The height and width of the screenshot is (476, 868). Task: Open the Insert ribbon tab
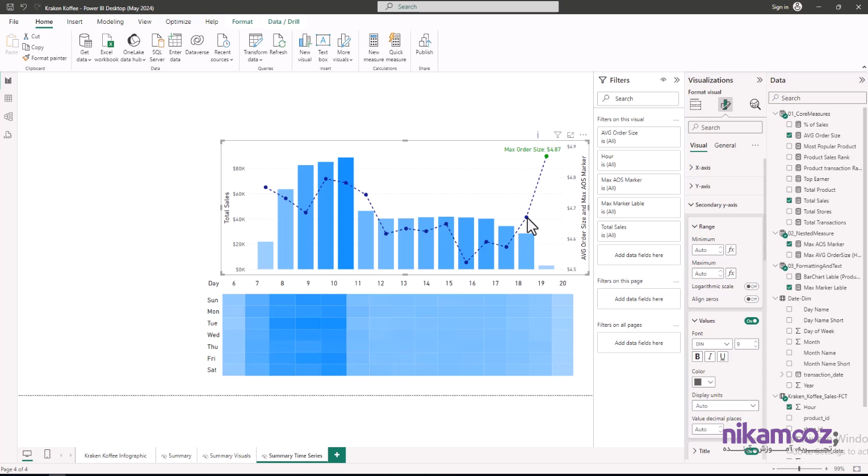tap(74, 22)
